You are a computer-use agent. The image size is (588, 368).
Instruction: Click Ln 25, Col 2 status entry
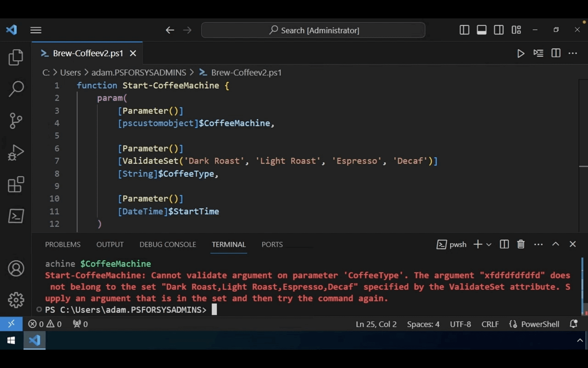pyautogui.click(x=376, y=324)
